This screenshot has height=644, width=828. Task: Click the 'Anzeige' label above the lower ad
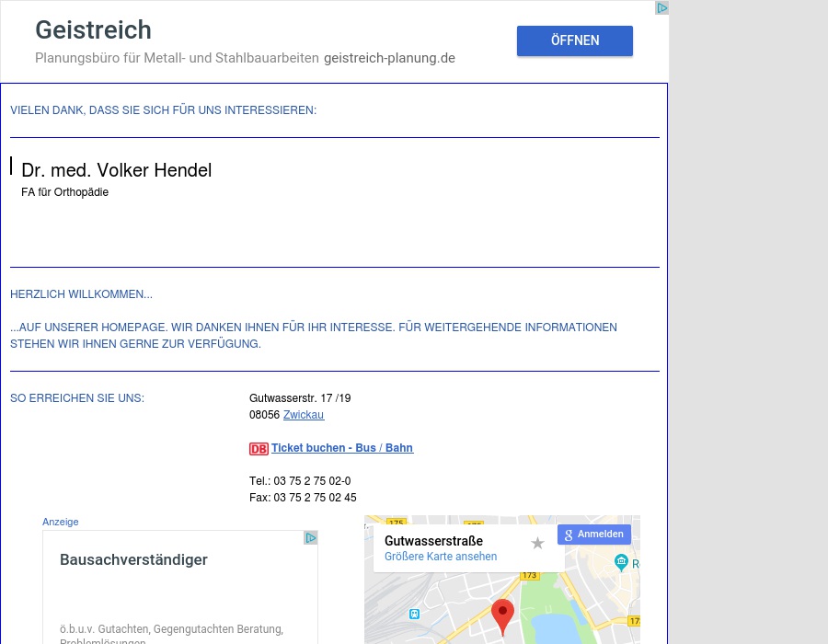click(61, 522)
